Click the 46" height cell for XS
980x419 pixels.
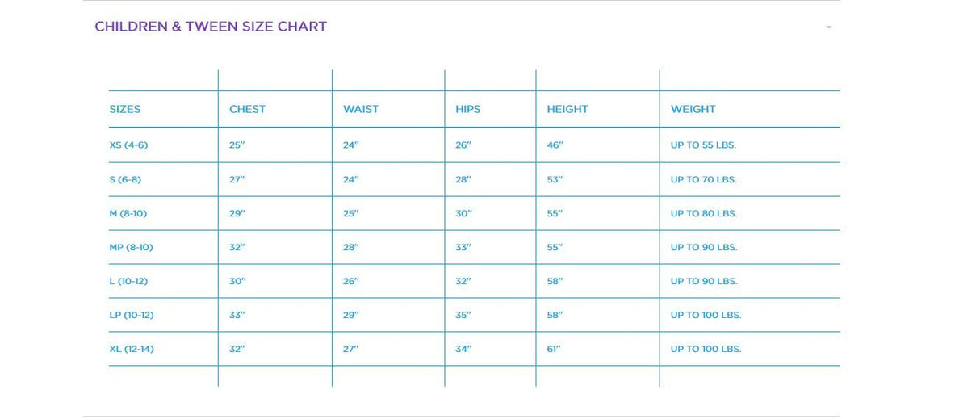(x=555, y=145)
